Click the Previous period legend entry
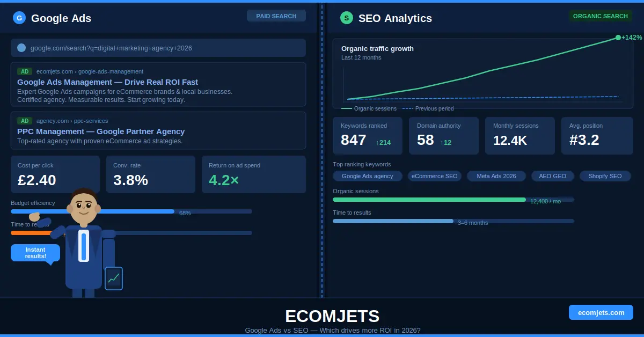The image size is (644, 337). 428,108
